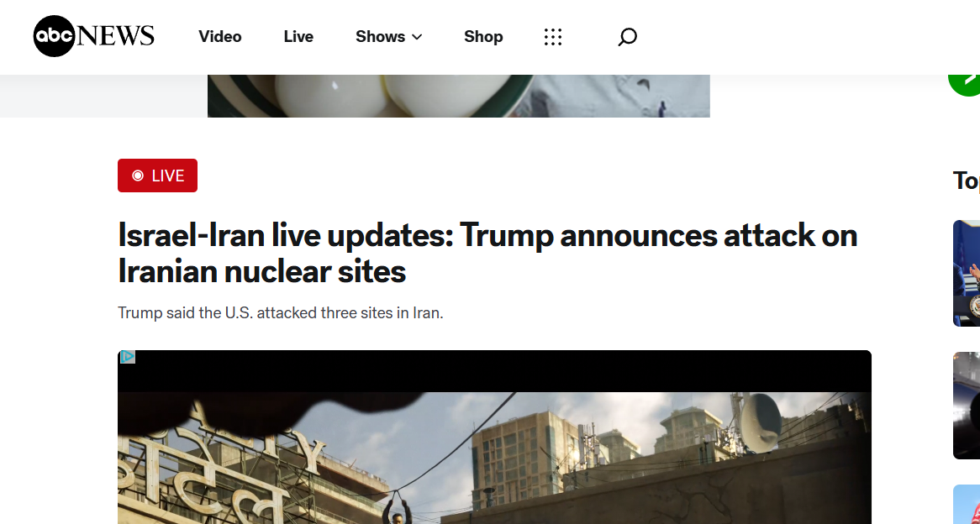Click the chevron next to Shows
The height and width of the screenshot is (524, 980).
(417, 37)
